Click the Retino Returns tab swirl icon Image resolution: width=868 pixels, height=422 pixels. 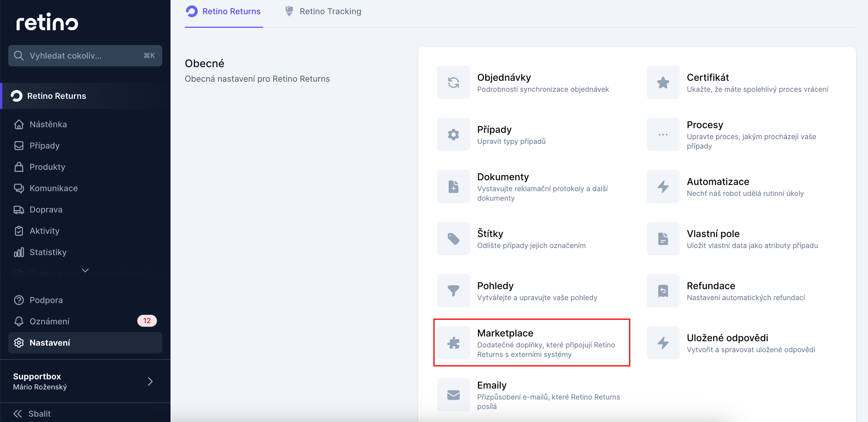pos(192,12)
